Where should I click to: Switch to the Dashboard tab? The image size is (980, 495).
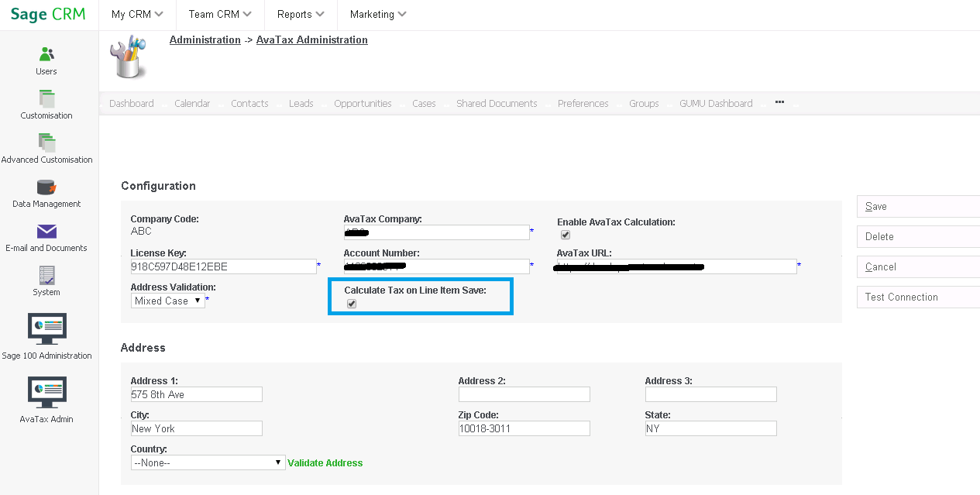tap(132, 104)
